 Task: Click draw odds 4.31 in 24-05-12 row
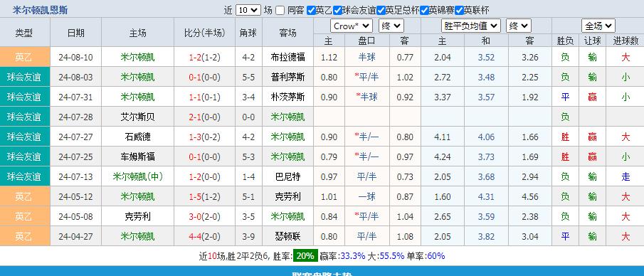[x=486, y=197]
